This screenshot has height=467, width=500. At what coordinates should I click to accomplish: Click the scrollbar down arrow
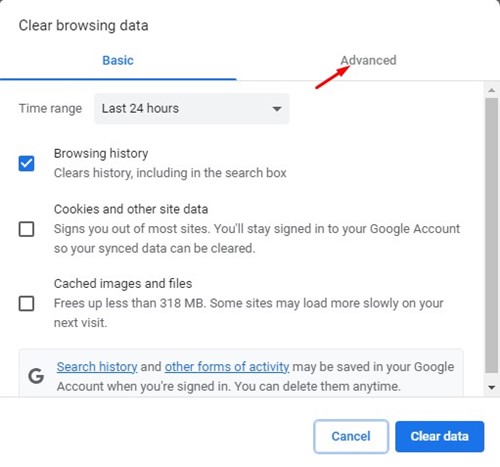coord(492,387)
